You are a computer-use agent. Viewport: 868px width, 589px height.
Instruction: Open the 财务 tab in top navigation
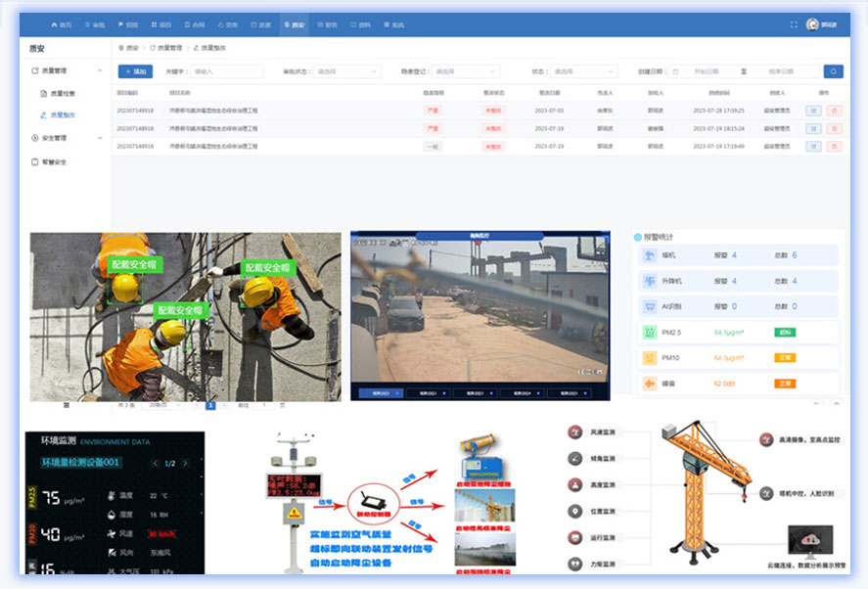[327, 24]
